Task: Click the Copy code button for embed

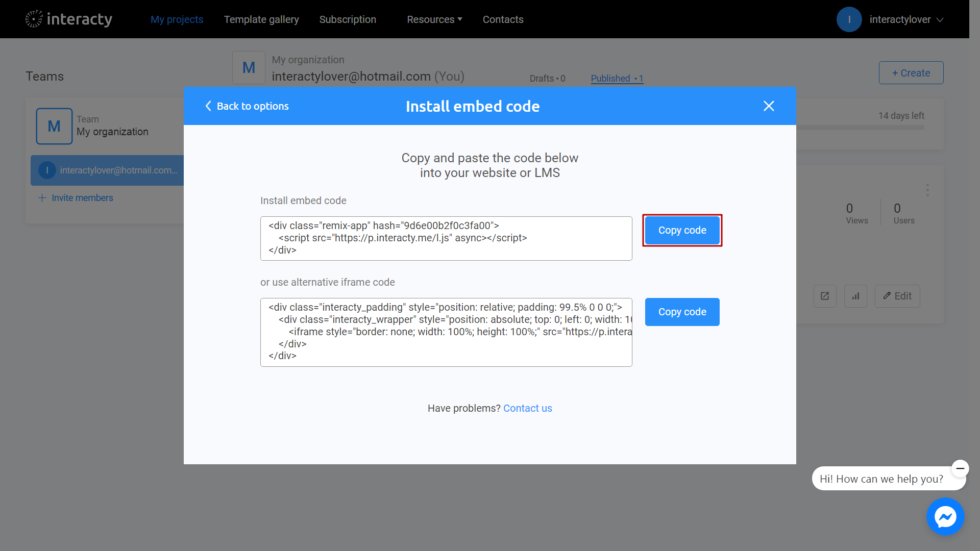Action: [682, 230]
